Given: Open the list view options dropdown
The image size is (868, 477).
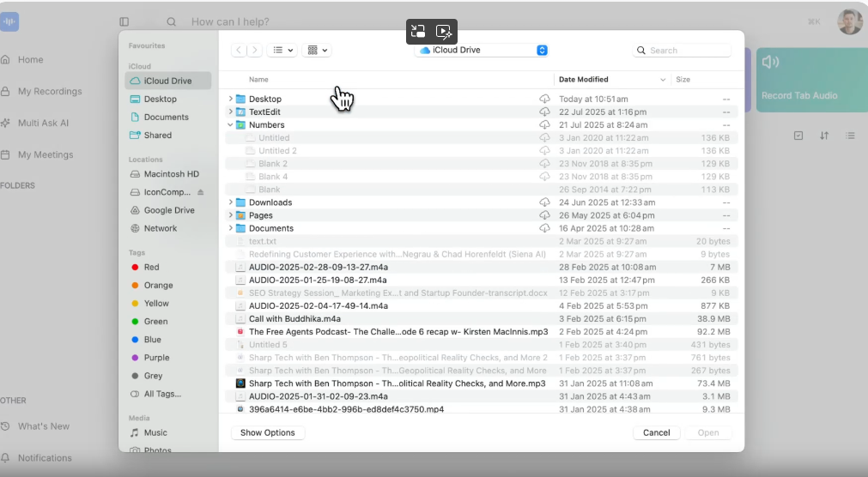Looking at the screenshot, I should pyautogui.click(x=282, y=51).
